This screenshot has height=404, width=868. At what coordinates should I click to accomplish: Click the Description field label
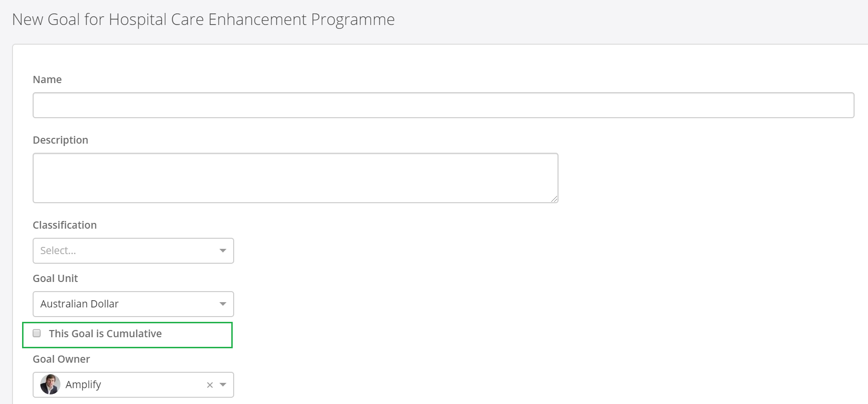tap(60, 140)
